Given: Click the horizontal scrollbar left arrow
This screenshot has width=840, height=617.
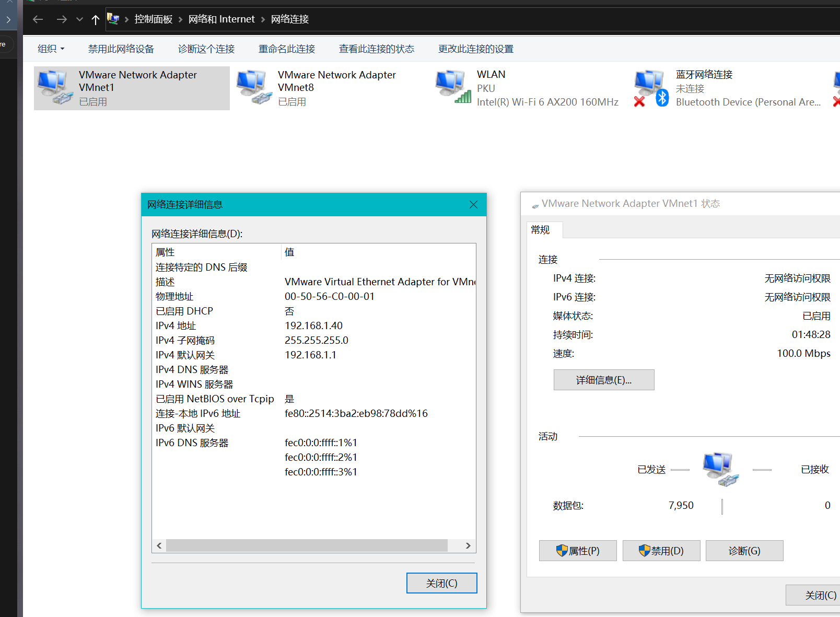Looking at the screenshot, I should [159, 545].
